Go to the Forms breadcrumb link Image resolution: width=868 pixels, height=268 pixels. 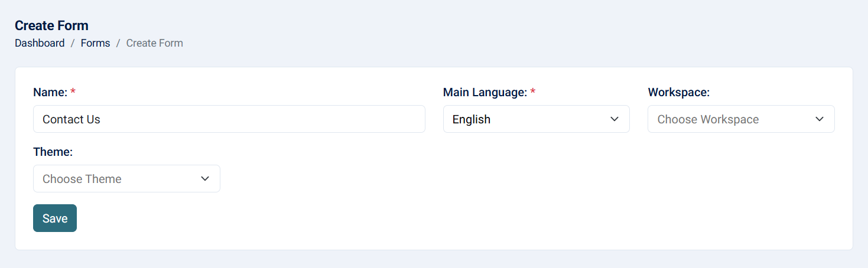95,43
